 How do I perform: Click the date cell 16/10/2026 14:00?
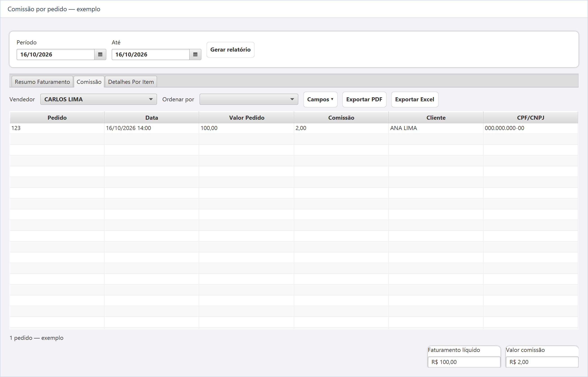tap(152, 128)
